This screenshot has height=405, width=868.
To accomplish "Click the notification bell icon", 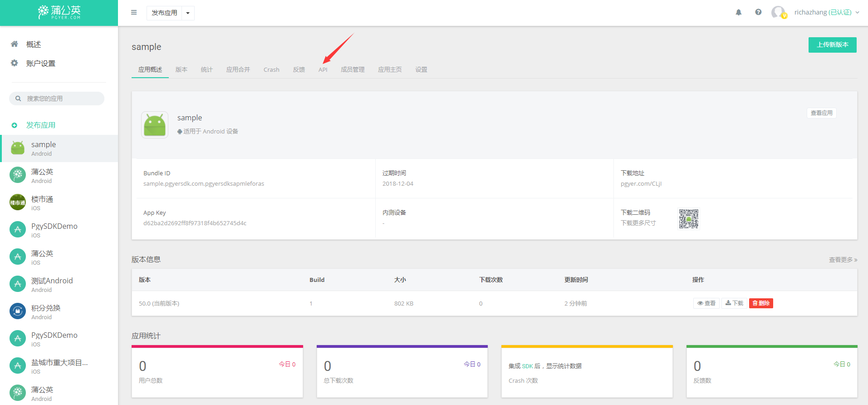I will [738, 12].
